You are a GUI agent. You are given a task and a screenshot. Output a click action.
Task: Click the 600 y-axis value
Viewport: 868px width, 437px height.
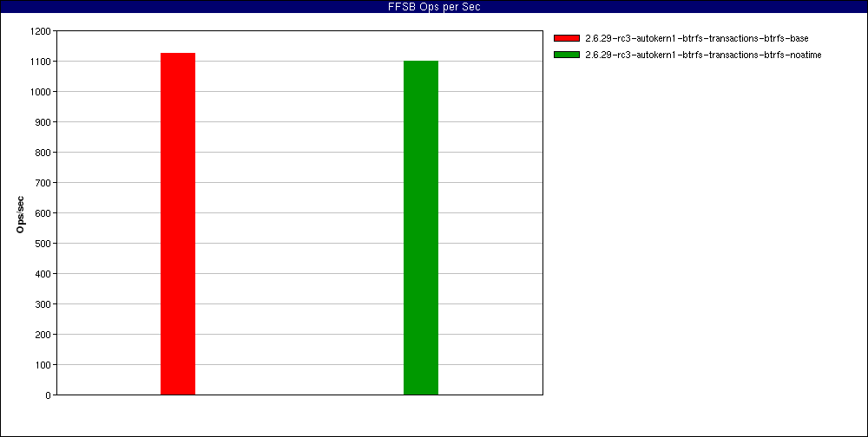[43, 213]
